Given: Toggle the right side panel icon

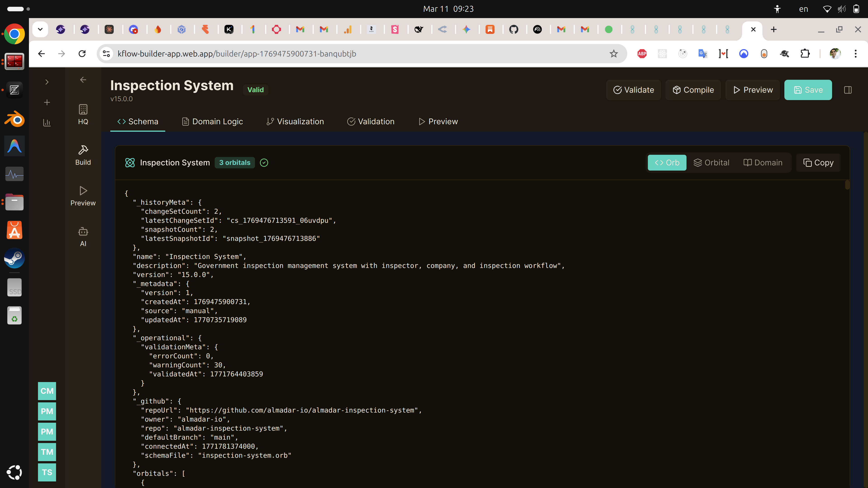Looking at the screenshot, I should click(x=848, y=90).
